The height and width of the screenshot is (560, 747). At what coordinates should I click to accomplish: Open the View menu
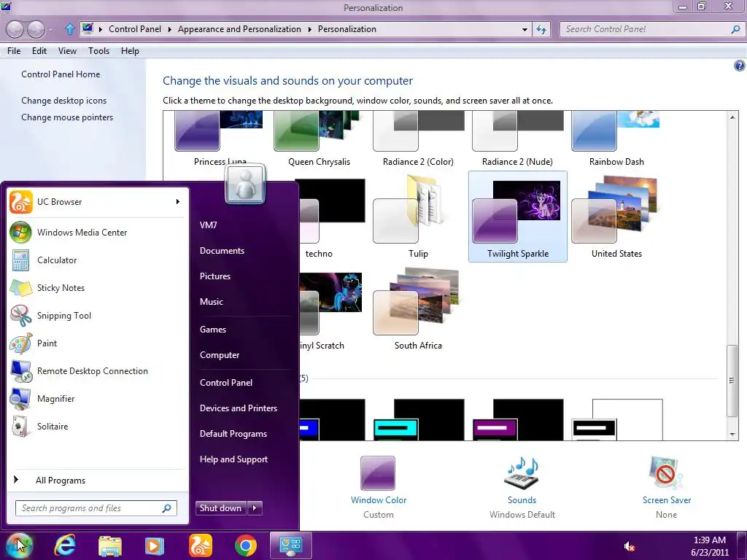(x=67, y=51)
